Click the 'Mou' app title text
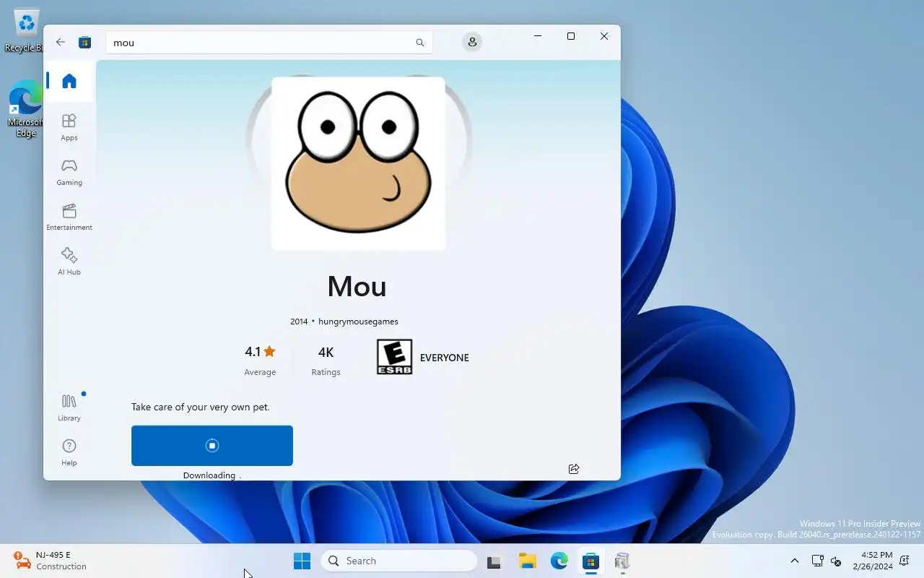924x578 pixels. [357, 286]
